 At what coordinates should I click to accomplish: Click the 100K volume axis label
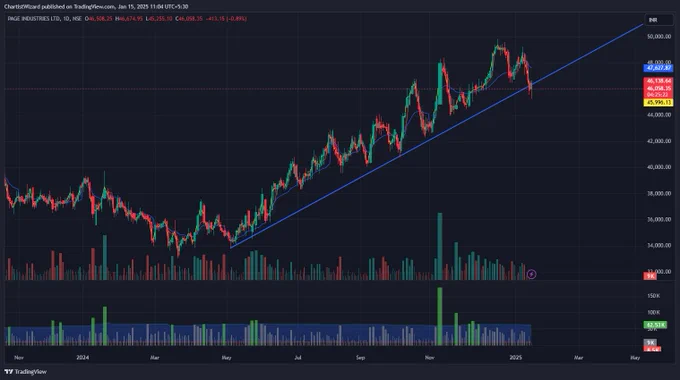click(x=654, y=312)
